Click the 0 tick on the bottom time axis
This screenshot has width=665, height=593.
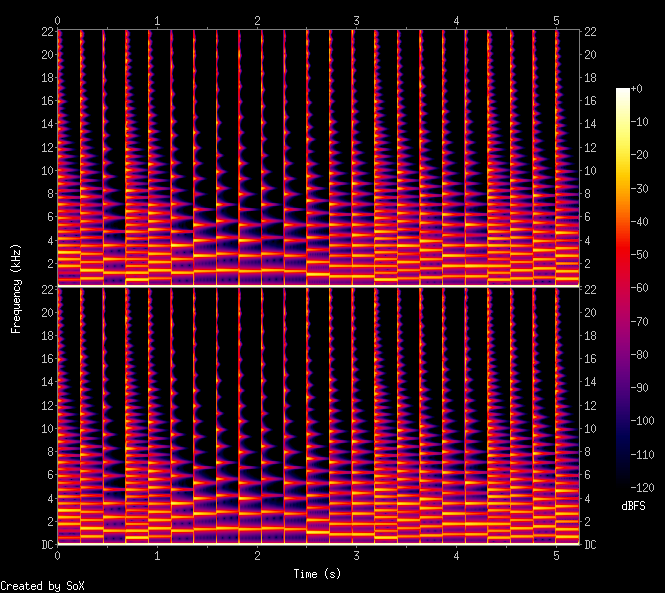(58, 554)
